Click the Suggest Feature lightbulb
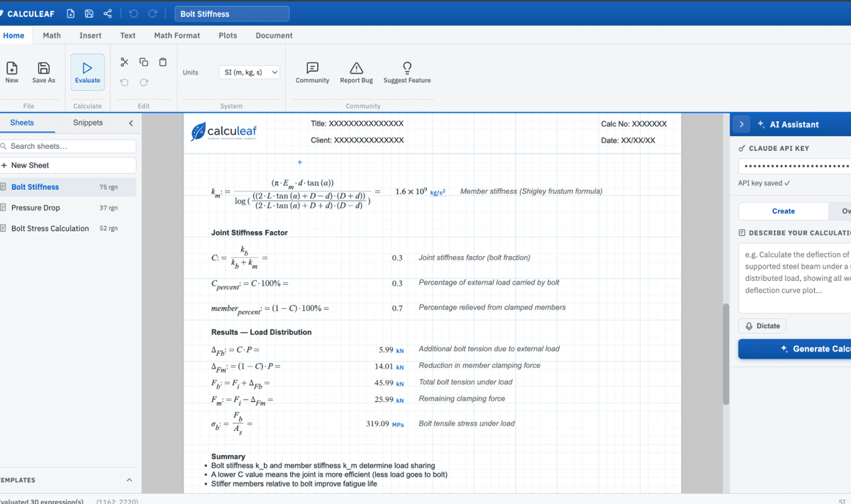 coord(407,72)
